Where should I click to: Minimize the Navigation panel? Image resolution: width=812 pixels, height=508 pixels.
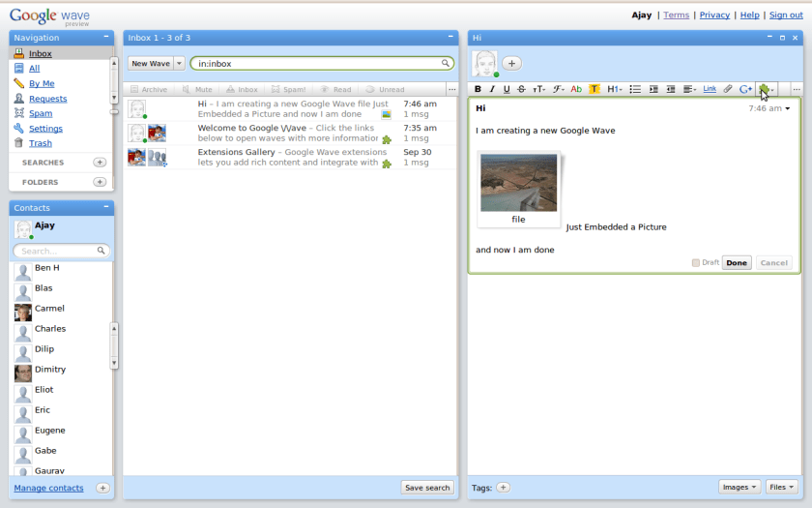pos(106,37)
